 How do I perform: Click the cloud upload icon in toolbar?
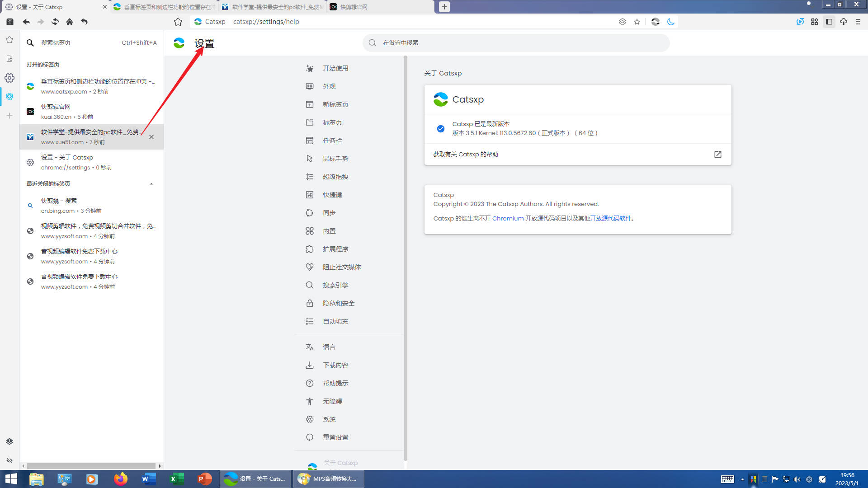844,22
